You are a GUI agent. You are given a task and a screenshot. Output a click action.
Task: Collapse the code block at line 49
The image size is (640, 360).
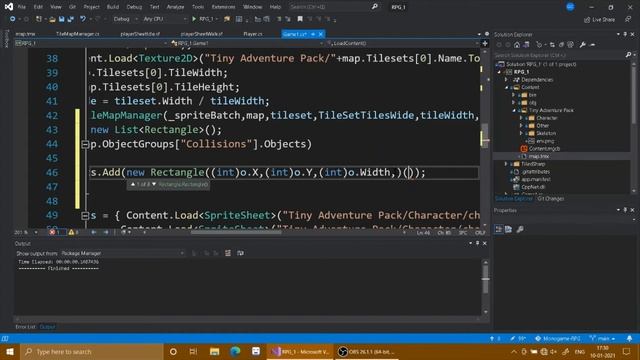point(85,216)
